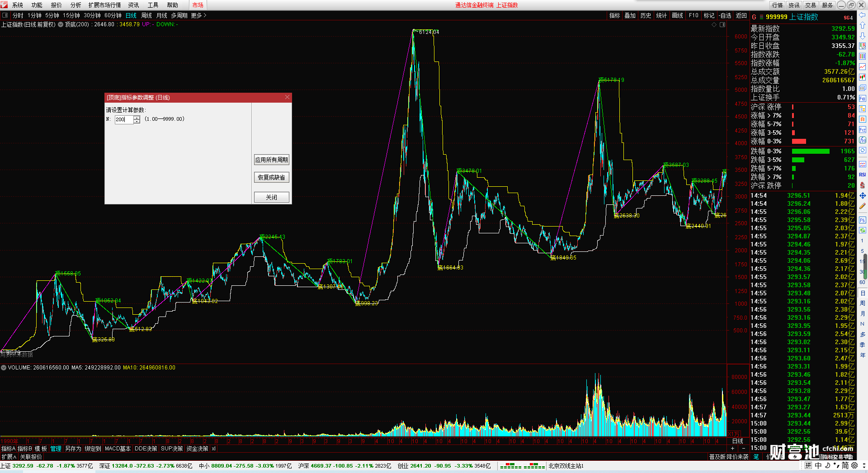Click the 叠加 toolbar button
Image resolution: width=868 pixels, height=473 pixels.
630,15
